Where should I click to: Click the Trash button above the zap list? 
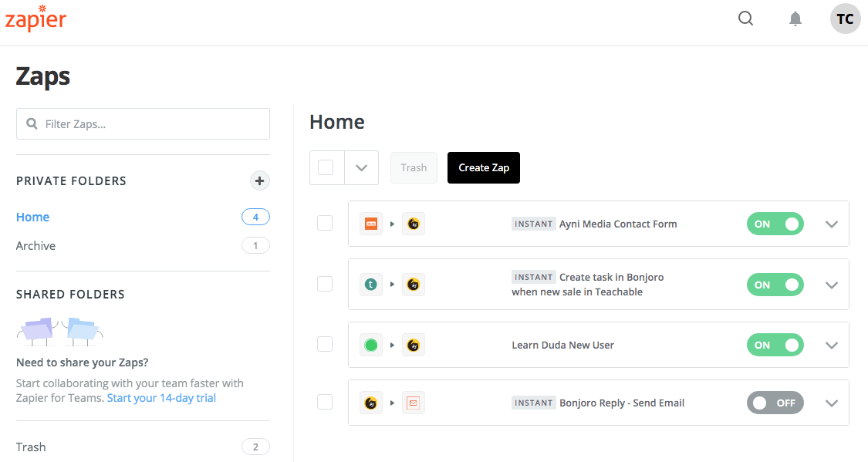pos(414,167)
